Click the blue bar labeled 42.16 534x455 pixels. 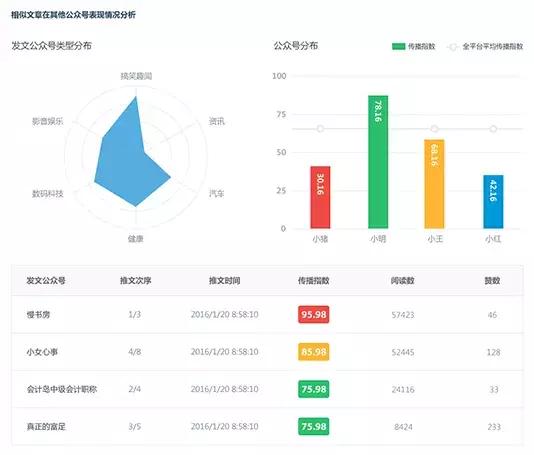tap(493, 202)
